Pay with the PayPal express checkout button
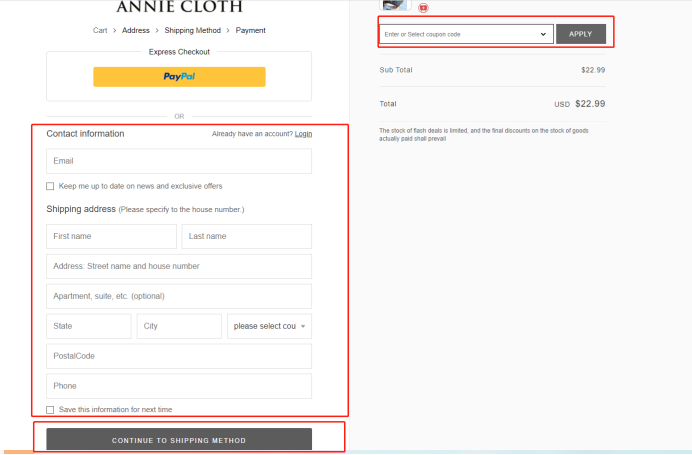This screenshot has height=455, width=692. (x=179, y=77)
